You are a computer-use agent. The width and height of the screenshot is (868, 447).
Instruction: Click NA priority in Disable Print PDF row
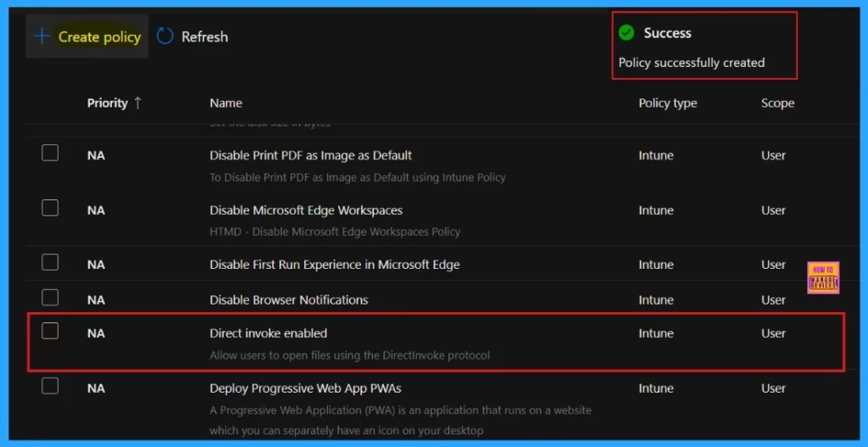[96, 156]
